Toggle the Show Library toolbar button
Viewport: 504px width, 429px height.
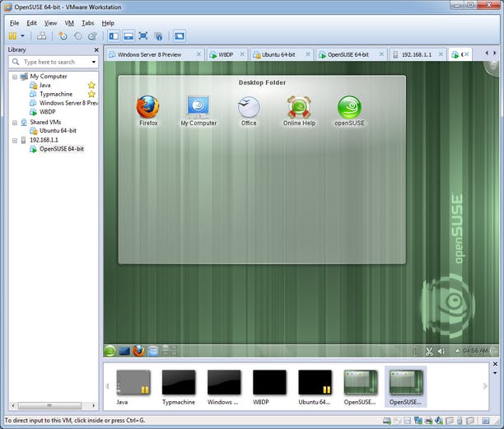(x=114, y=36)
